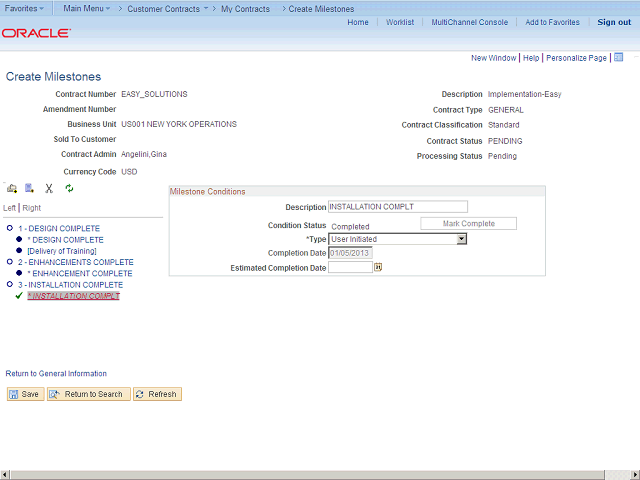Click Add to Favorites
Viewport: 640px width, 480px height.
[552, 22]
